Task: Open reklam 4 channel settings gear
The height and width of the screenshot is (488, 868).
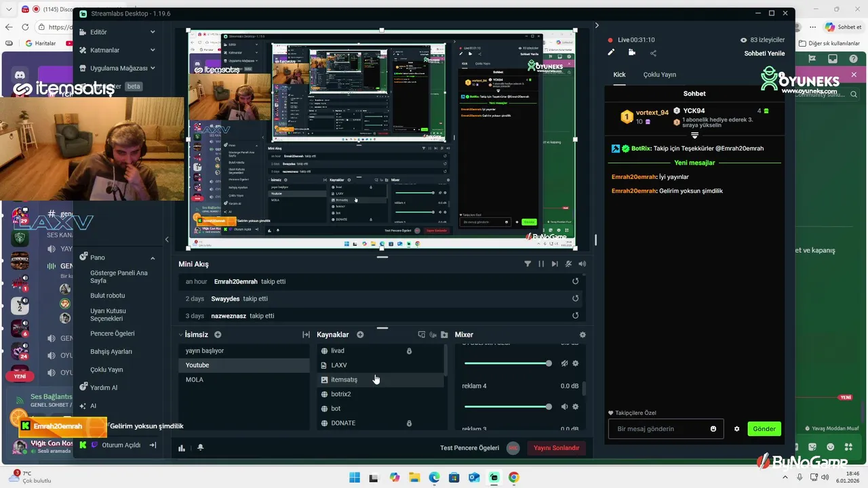Action: (x=576, y=407)
